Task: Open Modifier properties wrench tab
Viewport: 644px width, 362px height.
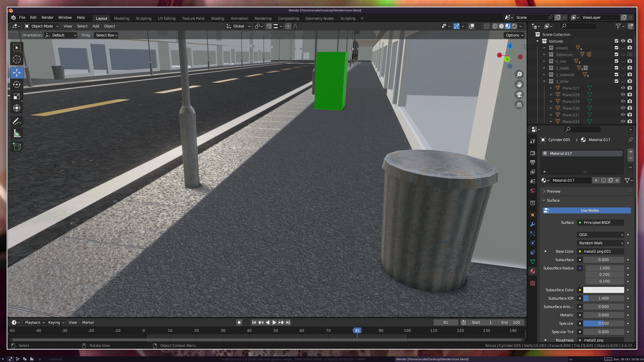Action: (x=533, y=224)
